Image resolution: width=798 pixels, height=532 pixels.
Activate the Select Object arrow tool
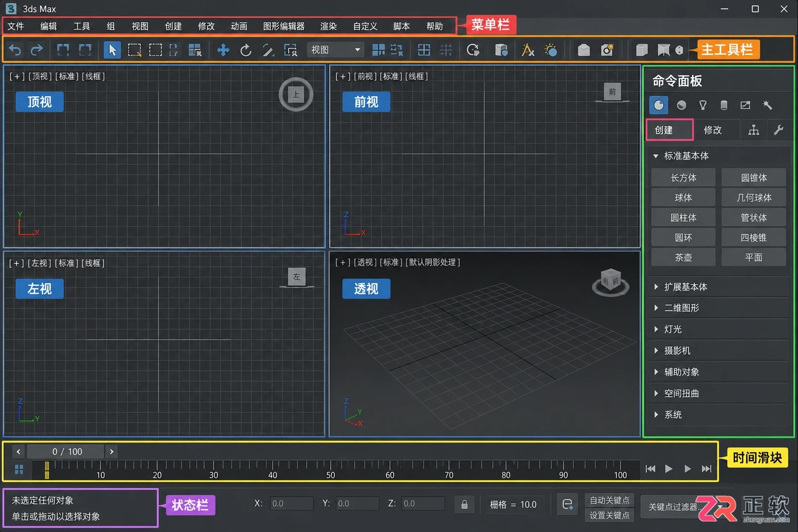(x=112, y=50)
